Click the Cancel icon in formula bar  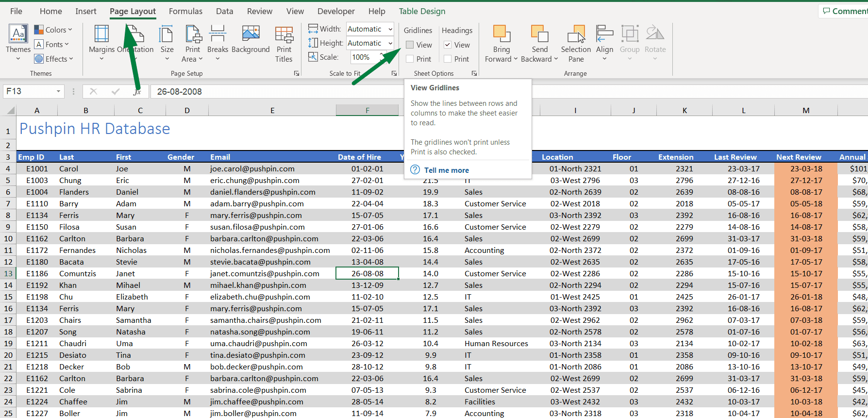94,91
